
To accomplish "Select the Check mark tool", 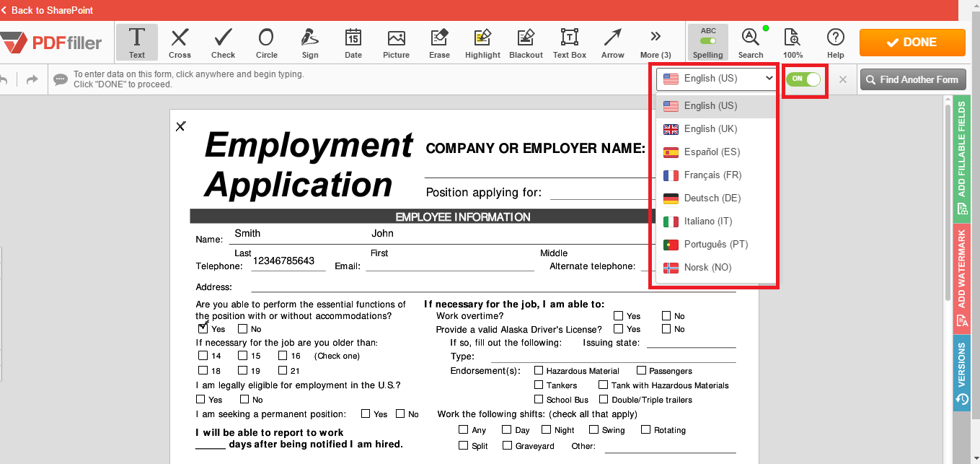I will click(223, 43).
